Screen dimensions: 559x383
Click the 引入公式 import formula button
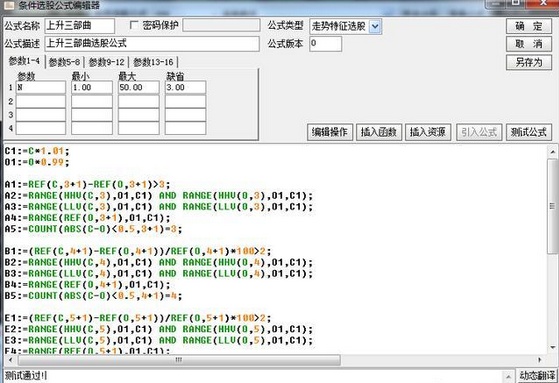[479, 132]
